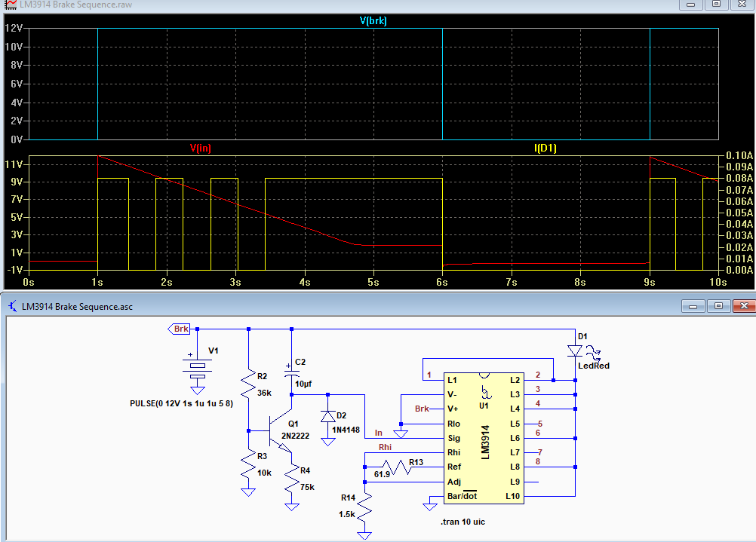The height and width of the screenshot is (542, 756).
Task: Click the LTspice icon in schematic title bar
Action: pos(12,306)
